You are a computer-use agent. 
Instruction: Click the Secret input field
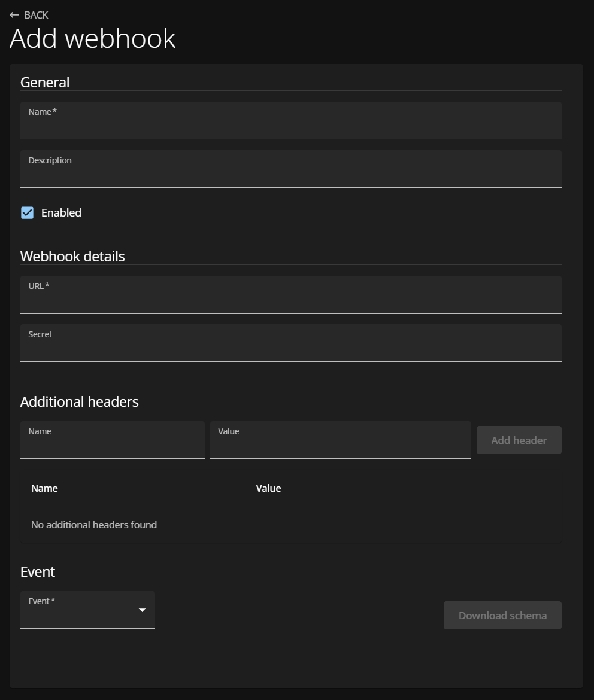pos(290,343)
